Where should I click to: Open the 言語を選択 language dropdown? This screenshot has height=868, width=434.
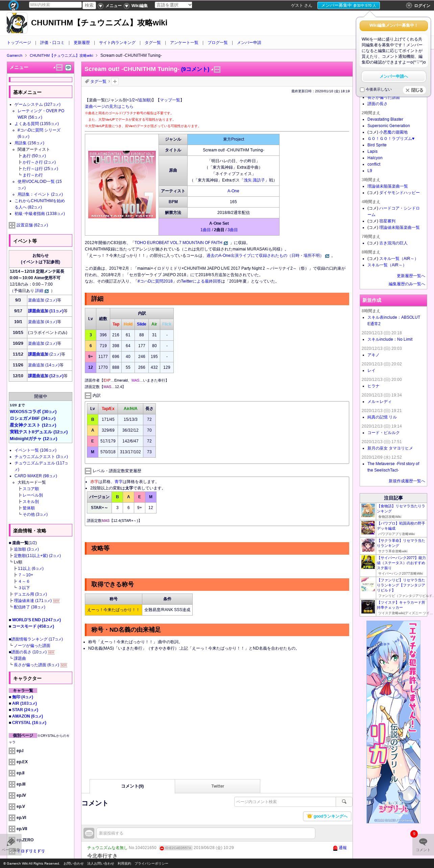tap(173, 5)
